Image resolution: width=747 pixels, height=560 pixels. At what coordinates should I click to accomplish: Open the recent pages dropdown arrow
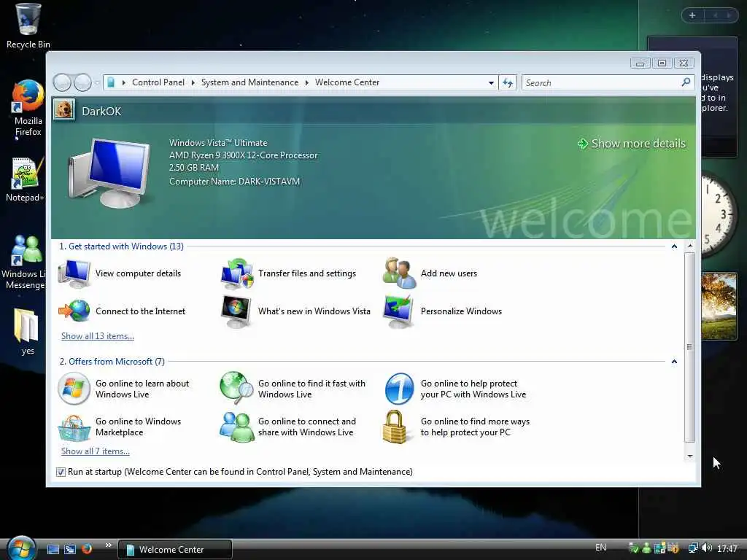coord(97,83)
